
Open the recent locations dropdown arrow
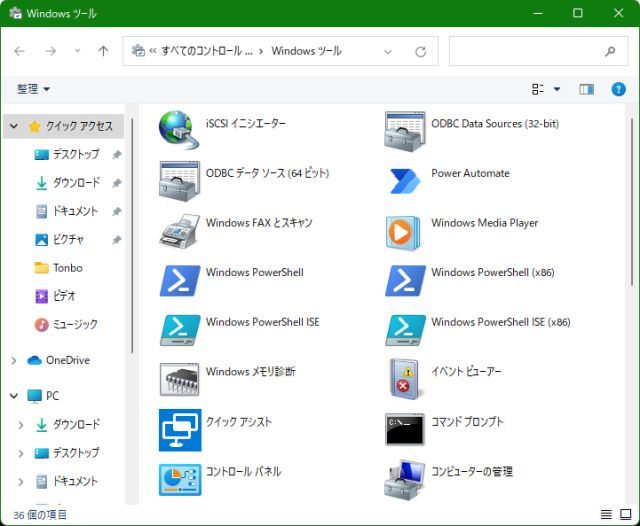click(x=77, y=51)
